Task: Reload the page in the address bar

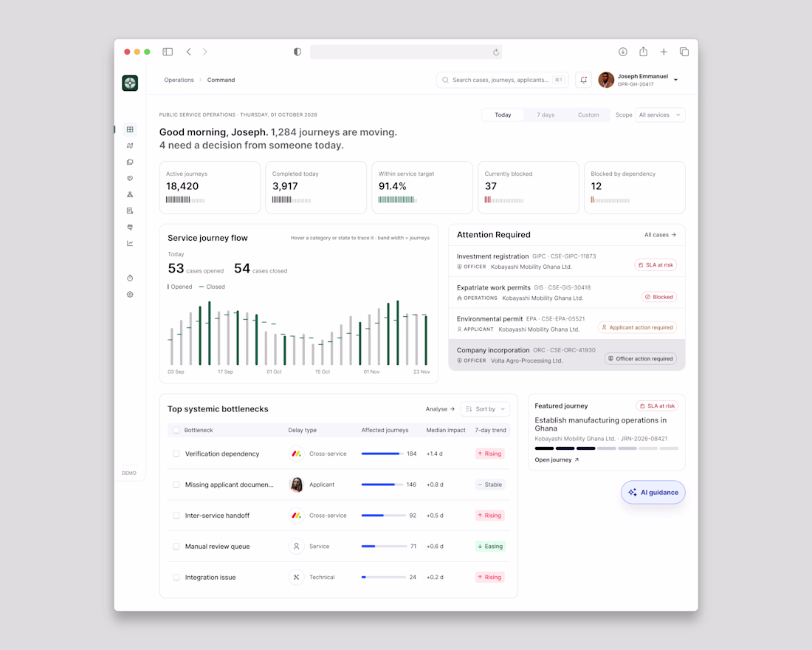Action: (x=495, y=52)
